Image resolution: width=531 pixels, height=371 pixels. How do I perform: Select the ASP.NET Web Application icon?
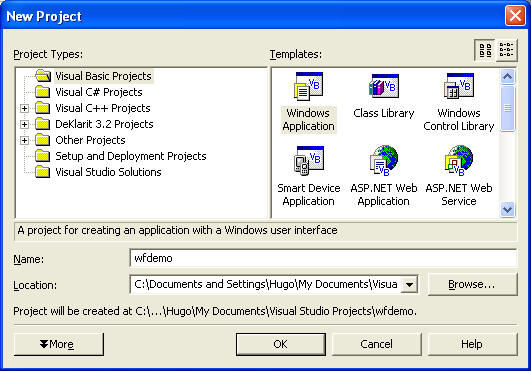pos(384,160)
